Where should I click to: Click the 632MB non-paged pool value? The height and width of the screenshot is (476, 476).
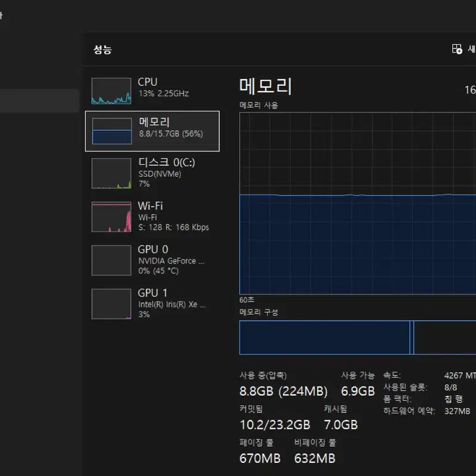click(315, 458)
